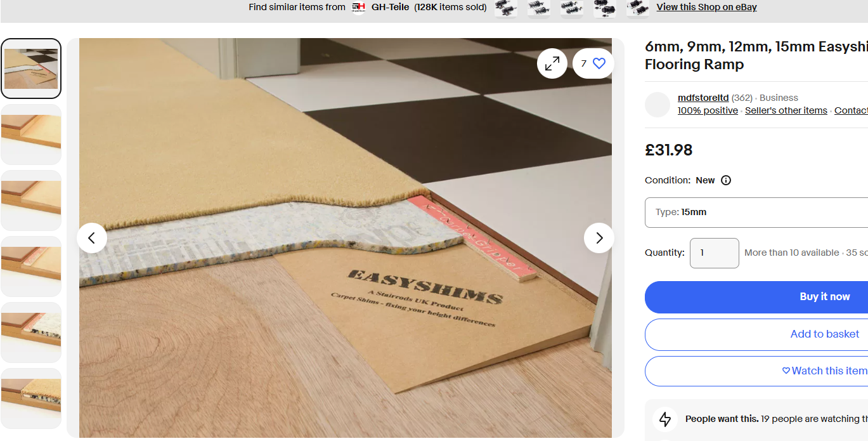Go to the previous product image arrow
The image size is (868, 441).
click(x=92, y=238)
